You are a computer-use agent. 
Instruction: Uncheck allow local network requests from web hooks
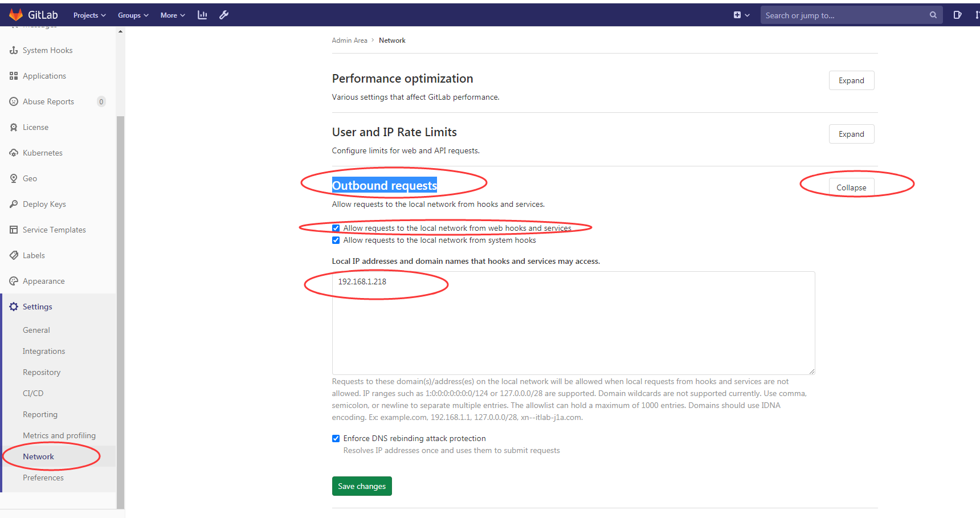(x=336, y=228)
